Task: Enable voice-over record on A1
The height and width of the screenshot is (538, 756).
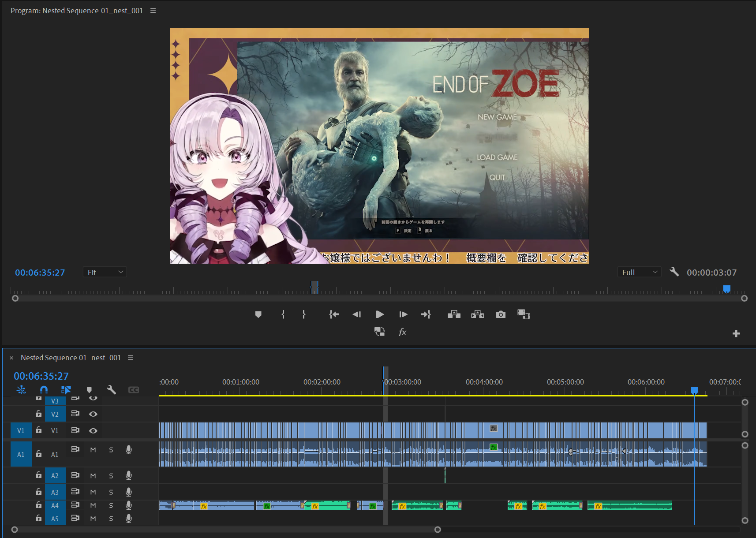Action: (129, 450)
